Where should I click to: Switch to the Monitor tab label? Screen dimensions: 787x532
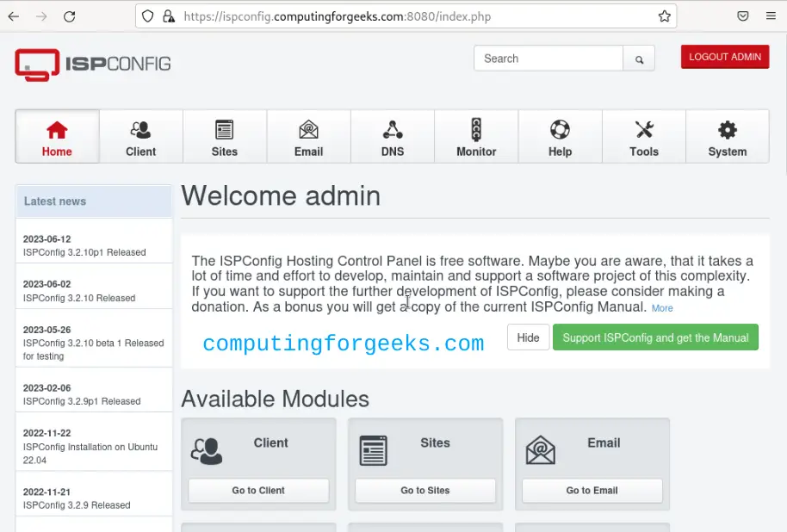tap(476, 152)
